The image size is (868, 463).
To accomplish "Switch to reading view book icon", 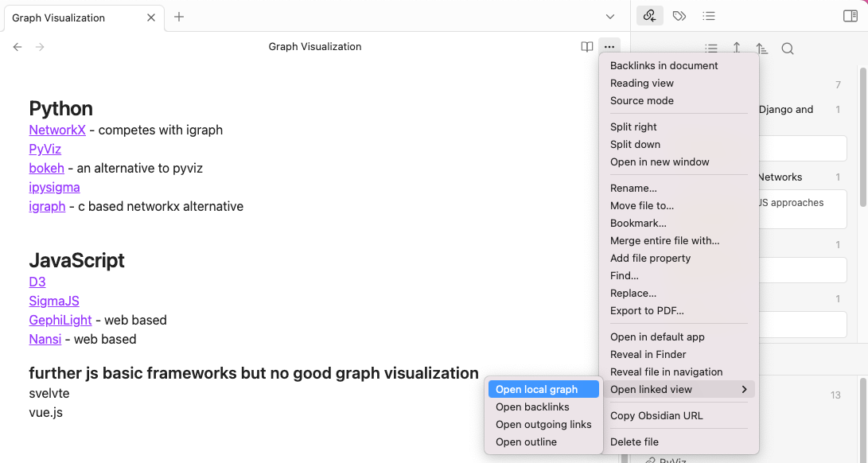I will coord(587,47).
